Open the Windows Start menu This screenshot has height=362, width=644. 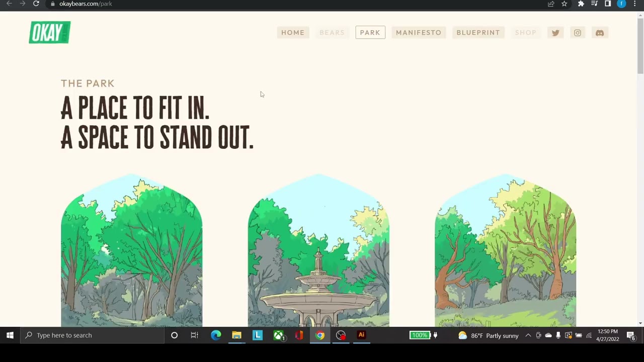[x=10, y=335]
